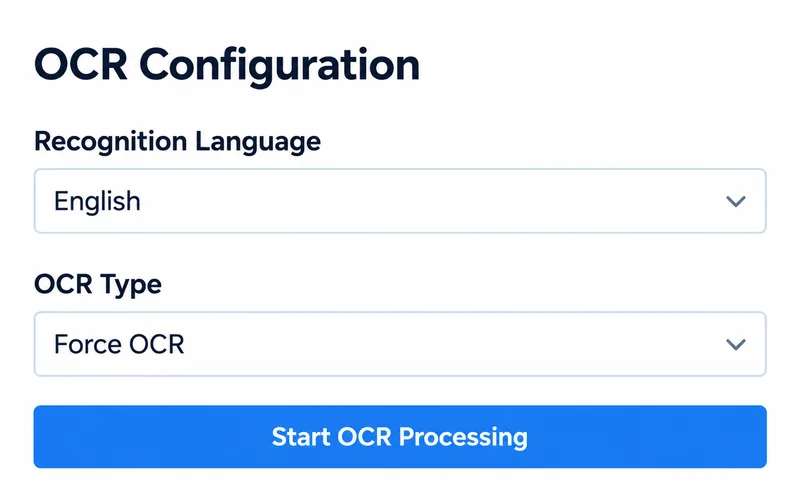
Task: Click the chevron arrow in OCR Type field
Action: pyautogui.click(x=736, y=345)
